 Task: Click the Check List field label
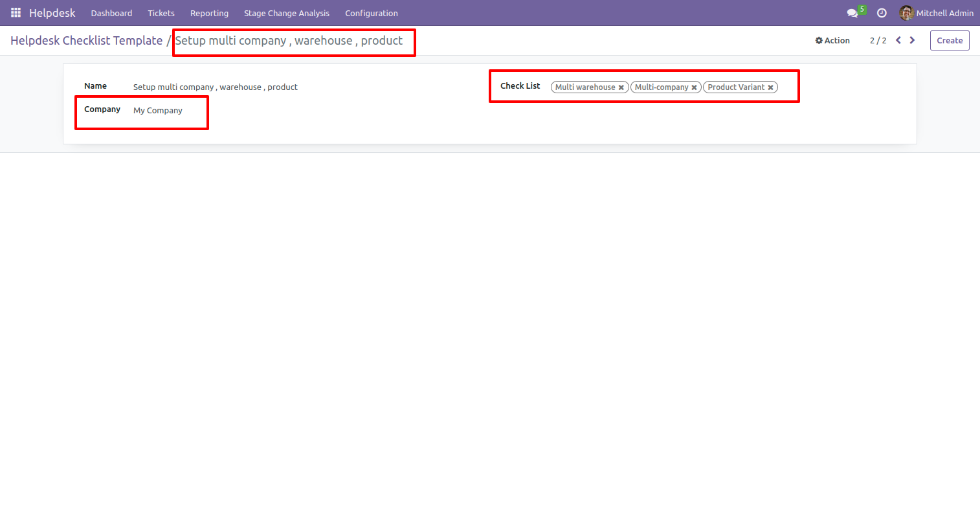[520, 85]
